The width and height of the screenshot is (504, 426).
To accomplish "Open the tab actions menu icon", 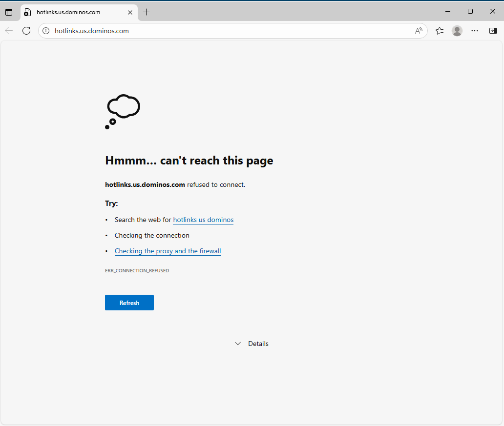I will [x=9, y=12].
